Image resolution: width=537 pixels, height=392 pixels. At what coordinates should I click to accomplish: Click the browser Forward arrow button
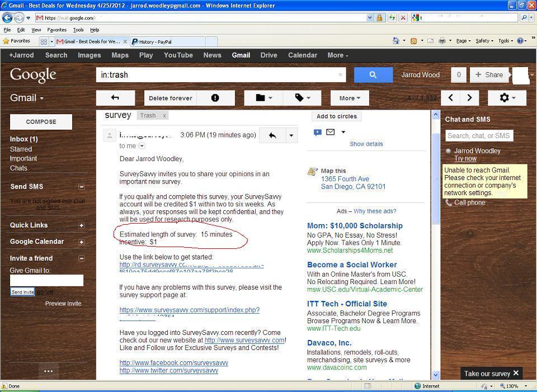click(x=19, y=18)
